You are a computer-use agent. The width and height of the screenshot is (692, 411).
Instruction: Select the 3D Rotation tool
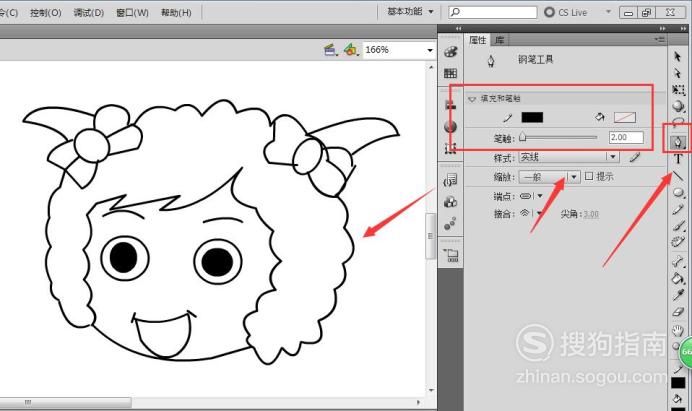[x=678, y=106]
